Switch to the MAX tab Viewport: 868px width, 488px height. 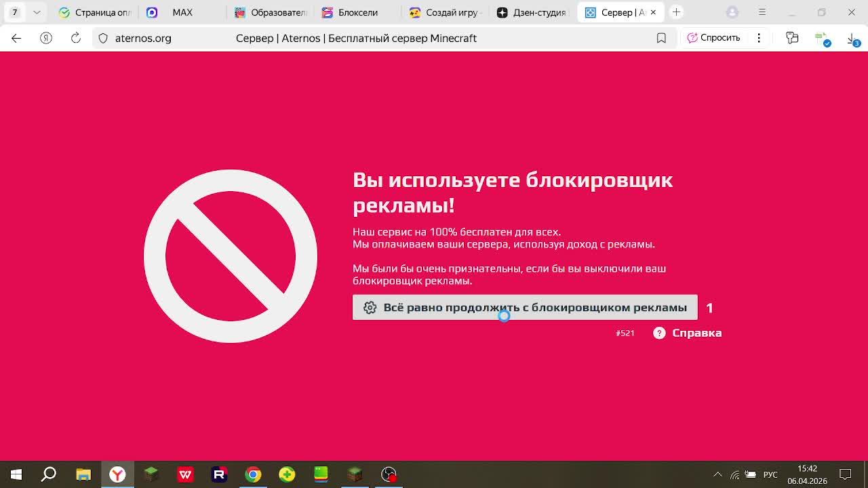[183, 12]
